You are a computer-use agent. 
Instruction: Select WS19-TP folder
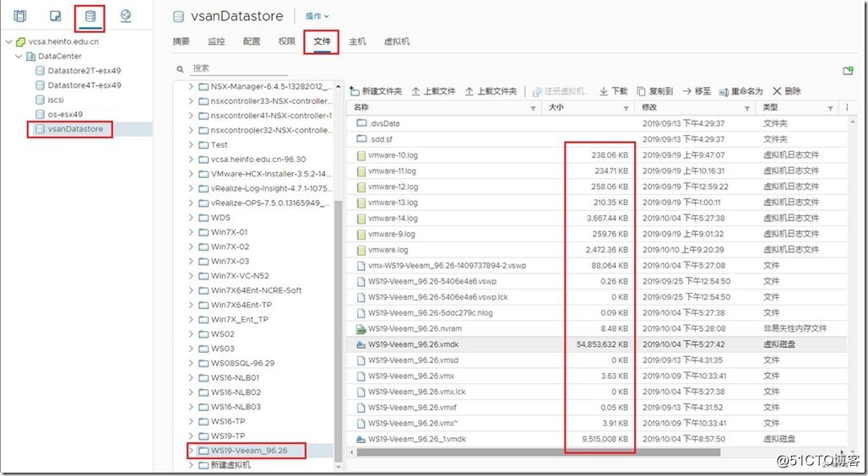point(228,436)
